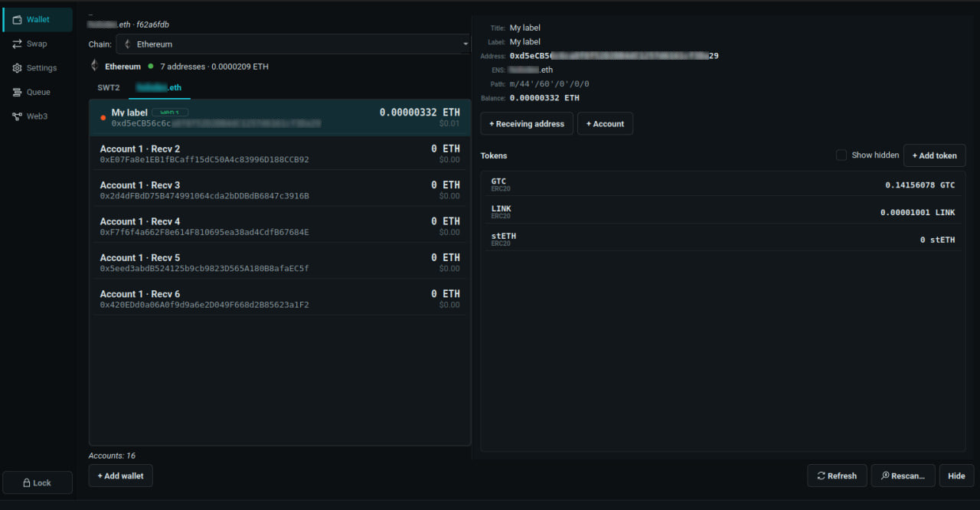Image resolution: width=980 pixels, height=510 pixels.
Task: Add a new receiving address
Action: point(527,124)
